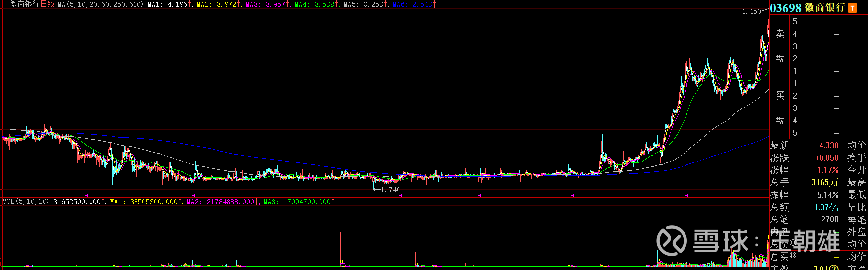868x270 pixels.
Task: Select buy order level 5 row
Action: 829,133
